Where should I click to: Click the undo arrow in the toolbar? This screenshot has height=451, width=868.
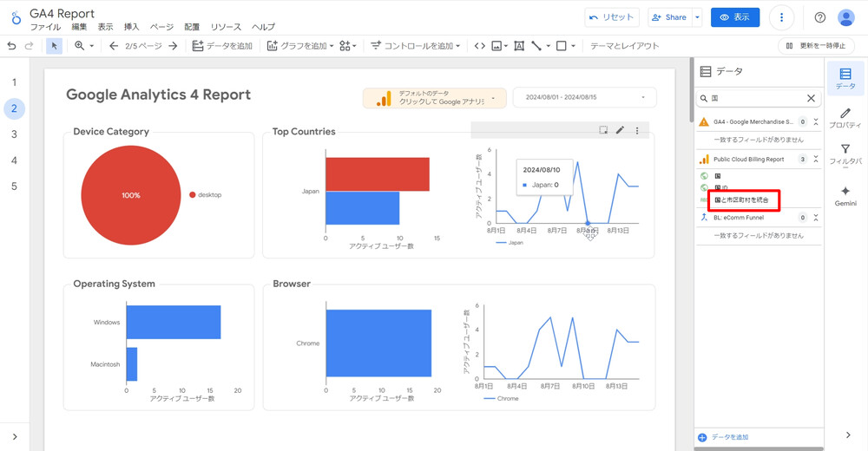pos(12,46)
